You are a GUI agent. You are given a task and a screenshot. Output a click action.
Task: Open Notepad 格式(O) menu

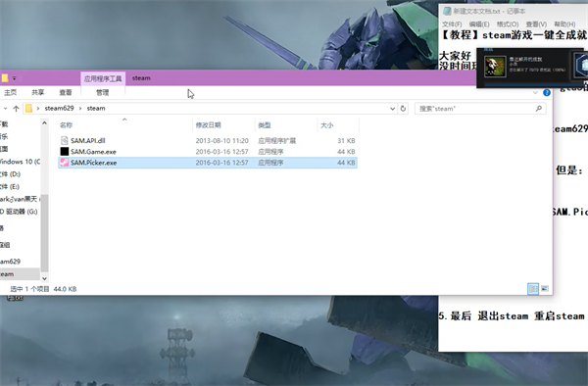pos(508,24)
